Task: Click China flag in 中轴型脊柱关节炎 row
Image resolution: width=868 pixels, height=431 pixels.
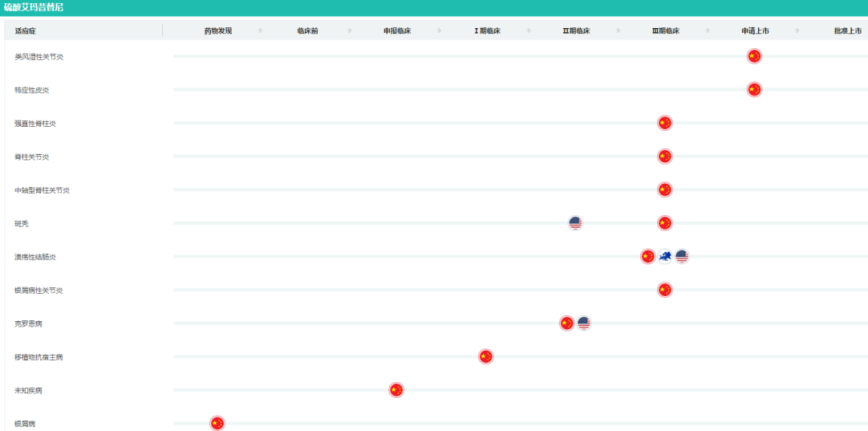Action: 665,189
